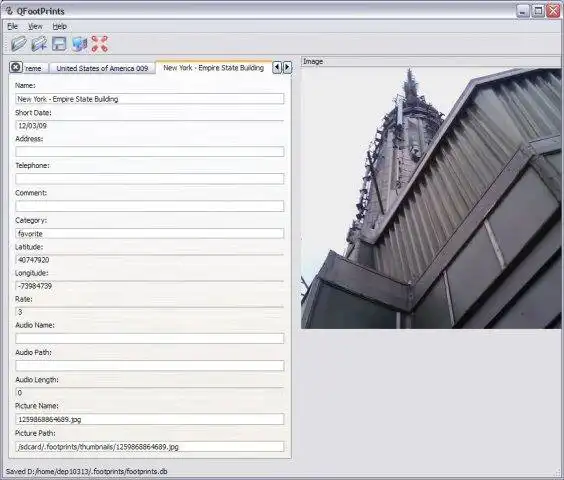564x480 pixels.
Task: Click the Audio Name input field
Action: 150,338
